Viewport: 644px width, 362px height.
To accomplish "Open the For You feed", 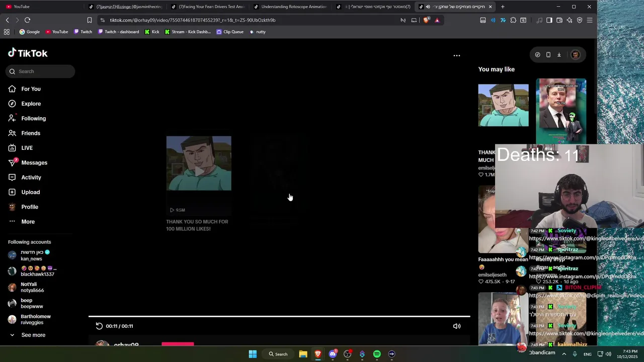I will pyautogui.click(x=24, y=89).
